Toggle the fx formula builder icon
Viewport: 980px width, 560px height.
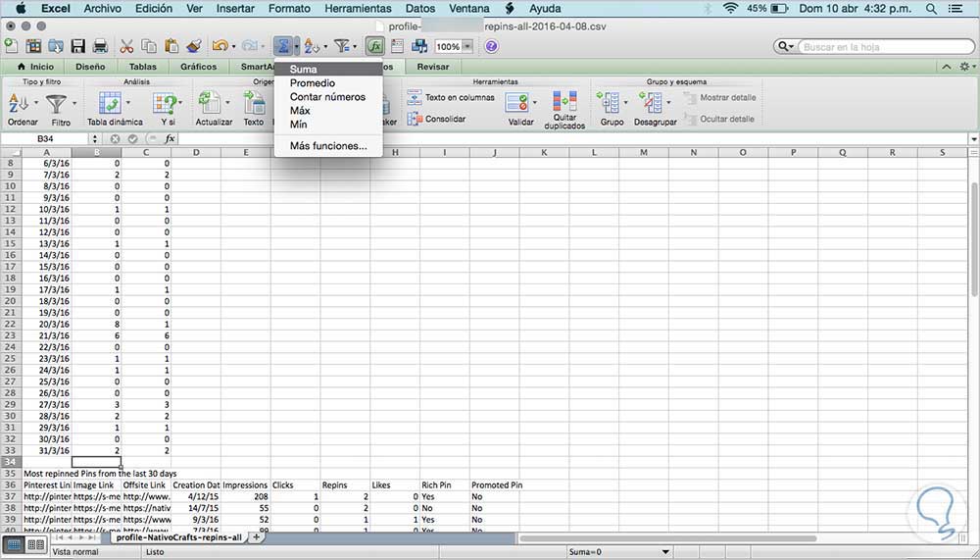375,46
